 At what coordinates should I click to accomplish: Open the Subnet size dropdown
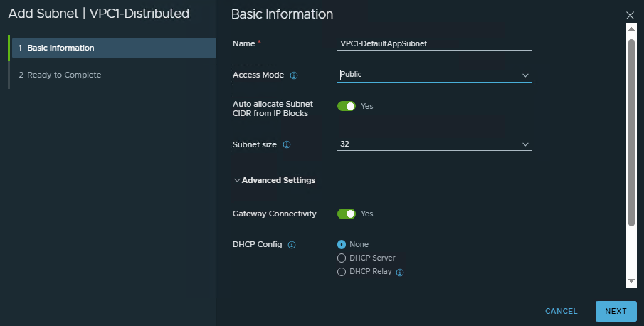(434, 144)
